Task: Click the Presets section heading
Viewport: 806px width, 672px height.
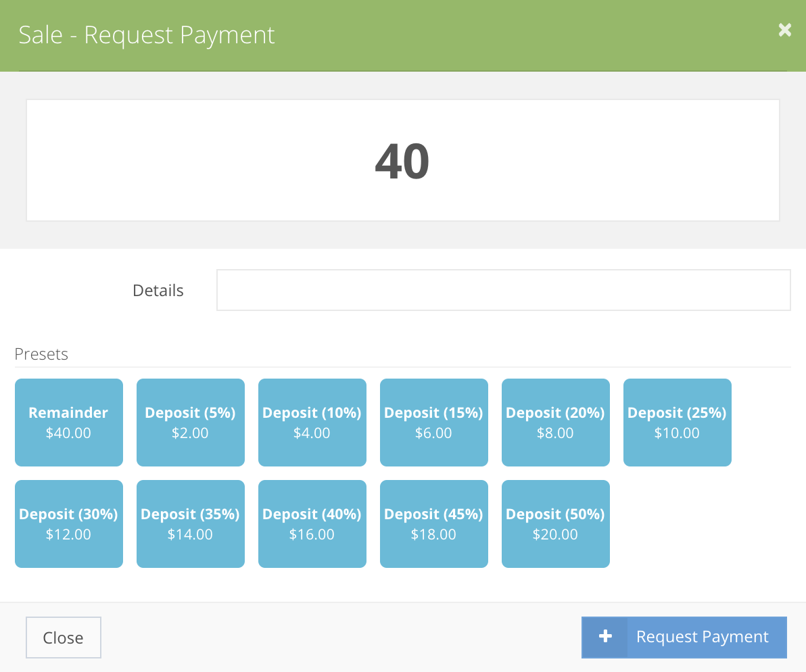Action: (41, 354)
